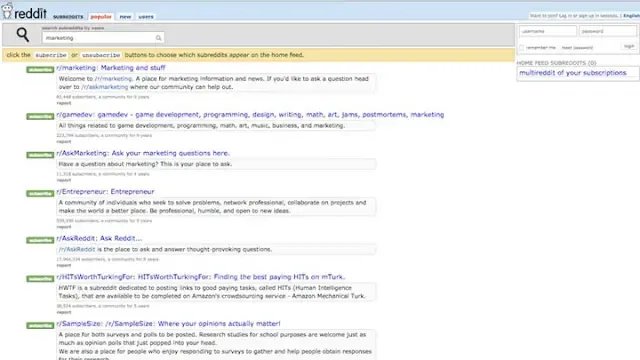The image size is (640, 360).
Task: Report the r/marketing subreddit
Action: [x=64, y=103]
